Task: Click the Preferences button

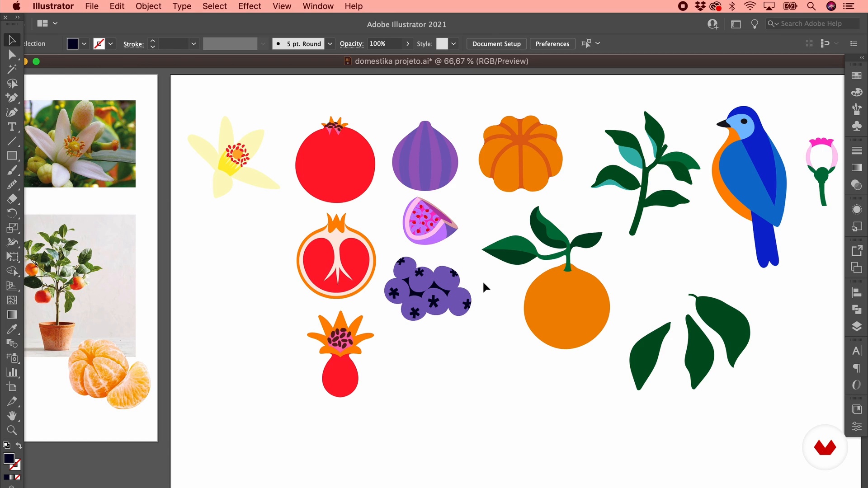Action: 552,44
